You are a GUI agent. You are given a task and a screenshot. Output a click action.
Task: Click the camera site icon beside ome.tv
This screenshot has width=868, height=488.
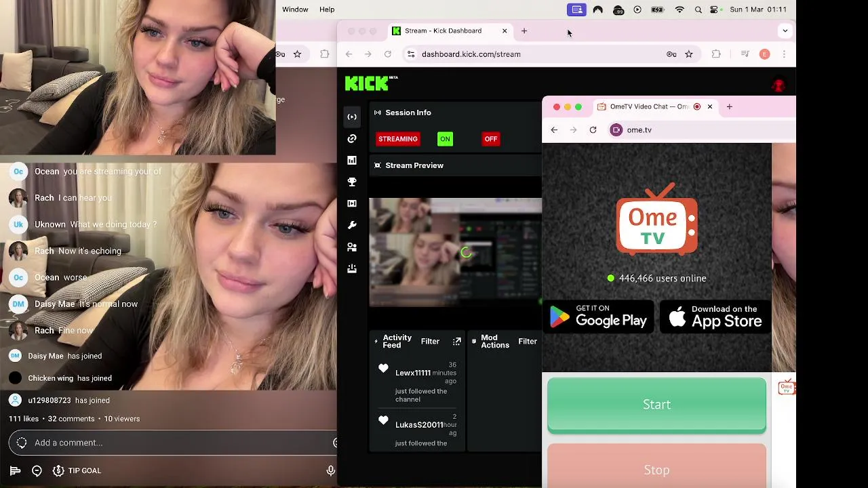[x=616, y=130]
